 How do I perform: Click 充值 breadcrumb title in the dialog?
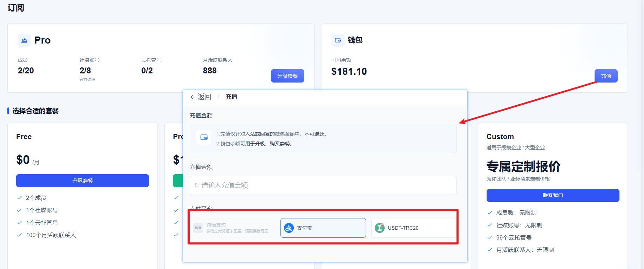(x=231, y=97)
